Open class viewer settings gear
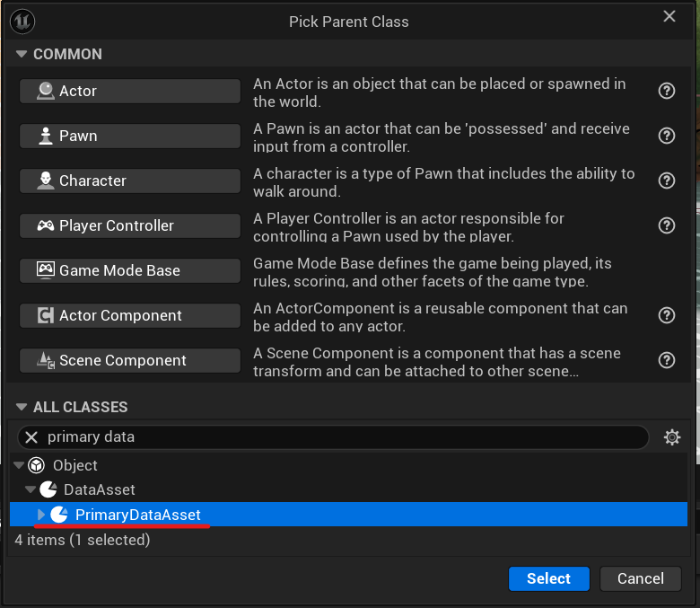The width and height of the screenshot is (700, 608). point(672,437)
